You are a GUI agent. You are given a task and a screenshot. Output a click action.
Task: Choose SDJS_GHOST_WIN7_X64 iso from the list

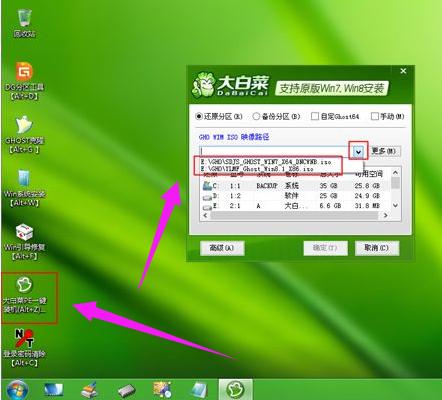[x=266, y=162]
